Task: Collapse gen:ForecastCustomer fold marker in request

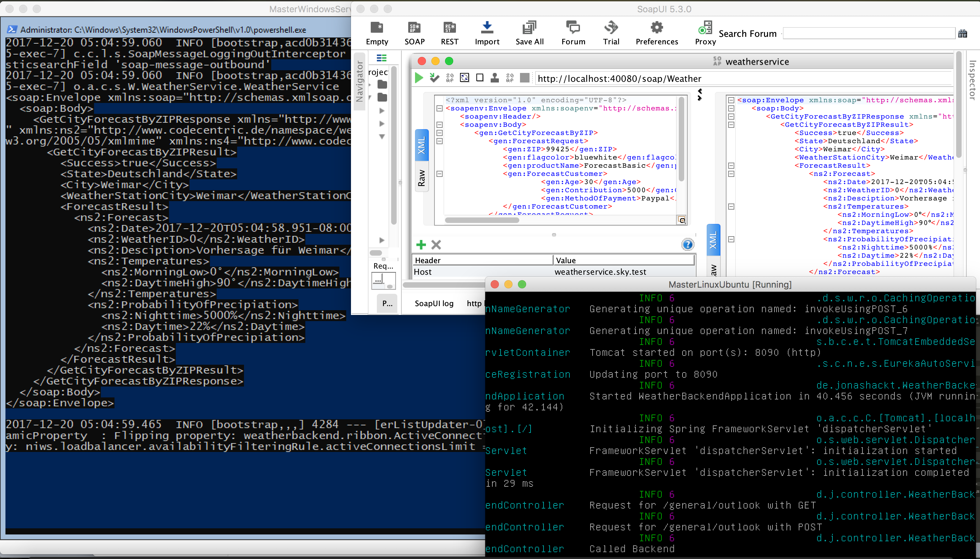Action: click(440, 174)
